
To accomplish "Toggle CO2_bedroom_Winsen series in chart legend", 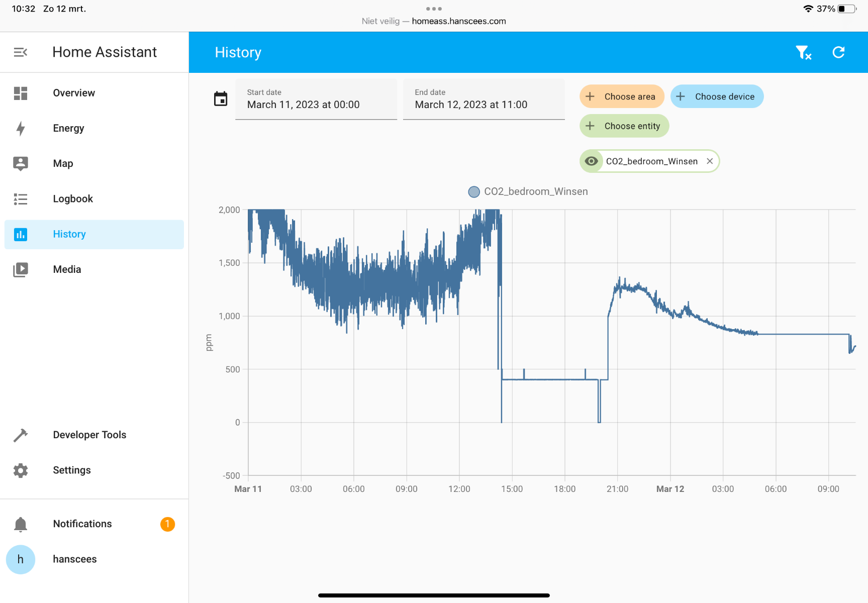I will (528, 192).
